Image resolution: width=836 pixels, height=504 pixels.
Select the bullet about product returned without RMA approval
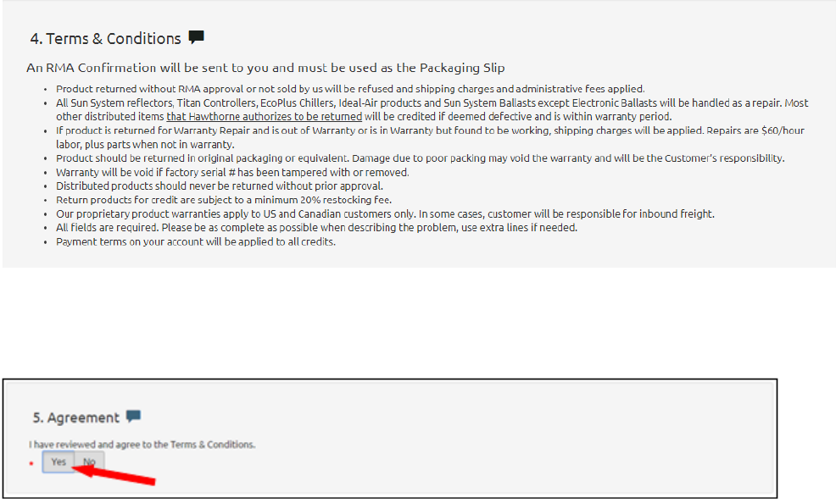pos(350,89)
